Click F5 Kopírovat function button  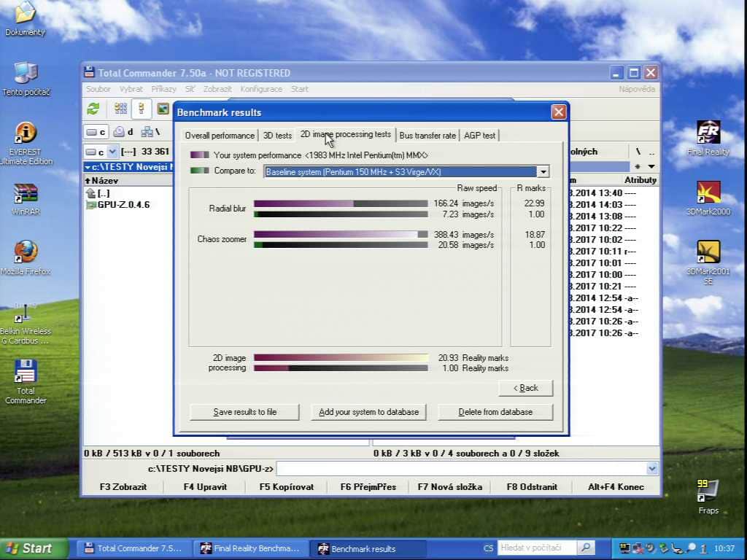click(286, 487)
